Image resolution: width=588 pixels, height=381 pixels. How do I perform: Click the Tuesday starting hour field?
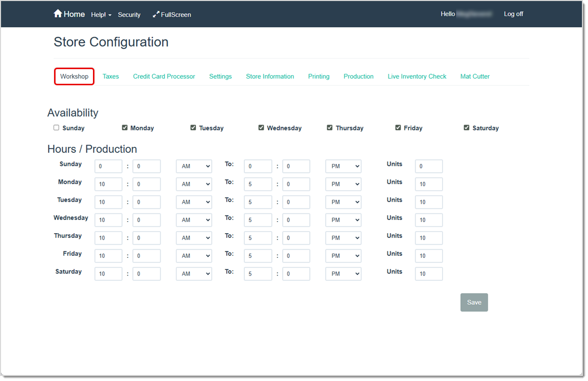pyautogui.click(x=108, y=202)
